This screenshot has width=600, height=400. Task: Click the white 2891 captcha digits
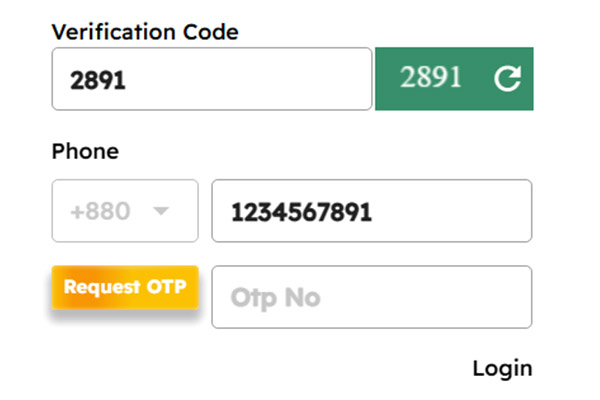(x=431, y=78)
